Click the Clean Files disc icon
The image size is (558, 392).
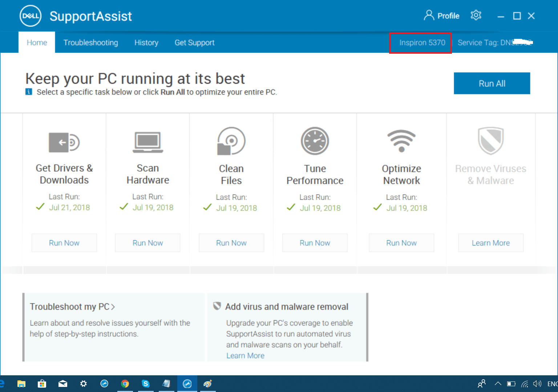(x=231, y=141)
